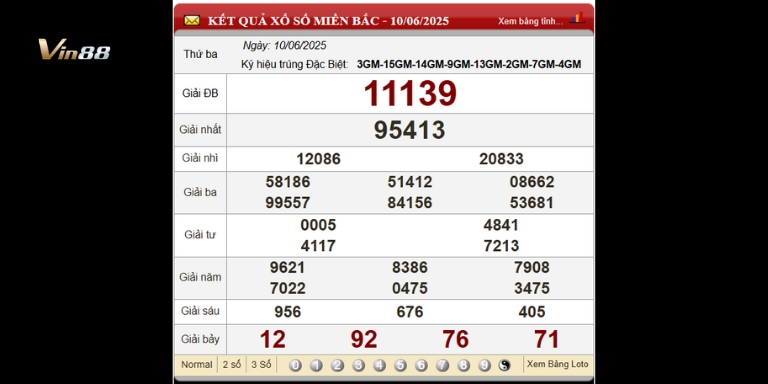Click second prize number 12086
This screenshot has width=768, height=384.
pyautogui.click(x=318, y=159)
